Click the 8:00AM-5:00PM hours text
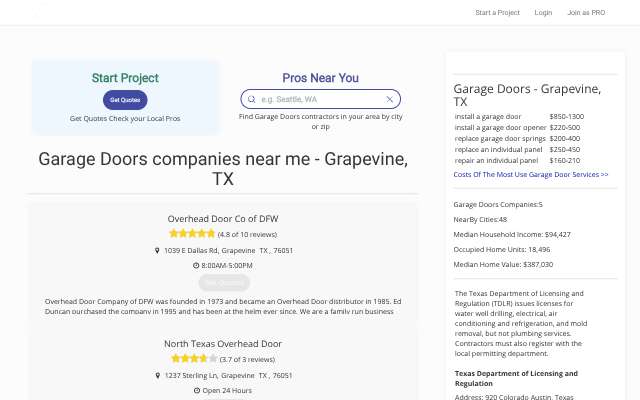 227,265
